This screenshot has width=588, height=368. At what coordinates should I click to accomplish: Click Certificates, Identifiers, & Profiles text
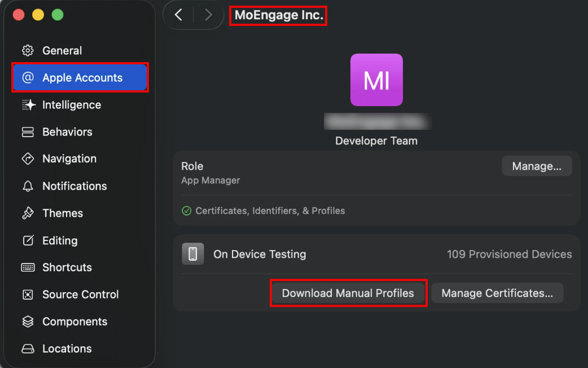coord(270,211)
